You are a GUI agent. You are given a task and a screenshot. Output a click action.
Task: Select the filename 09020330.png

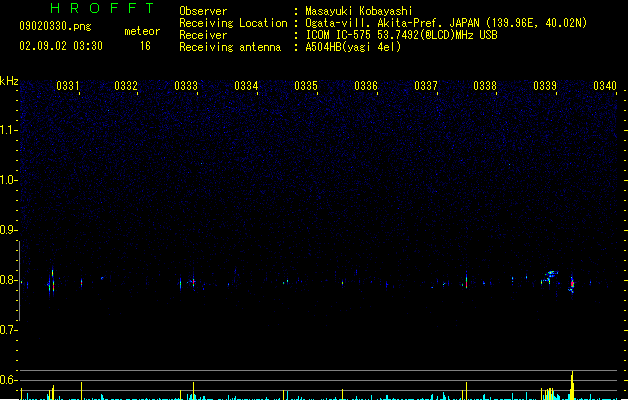coord(55,26)
